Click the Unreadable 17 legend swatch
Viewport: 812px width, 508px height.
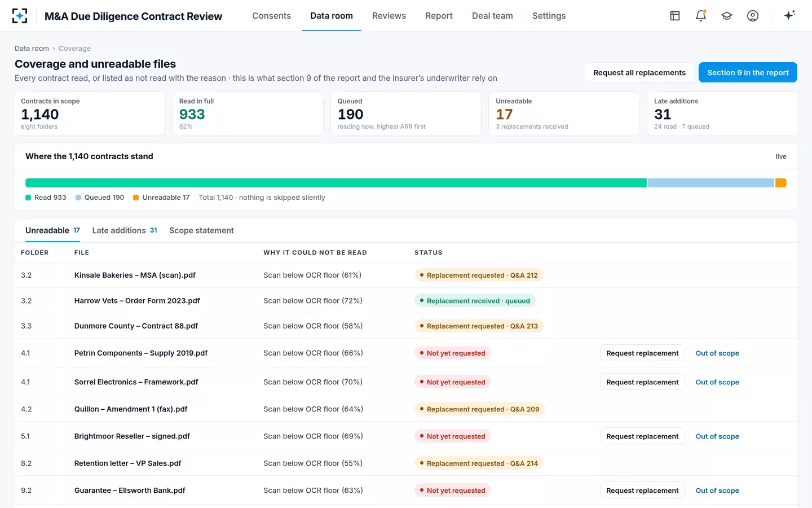tap(136, 198)
